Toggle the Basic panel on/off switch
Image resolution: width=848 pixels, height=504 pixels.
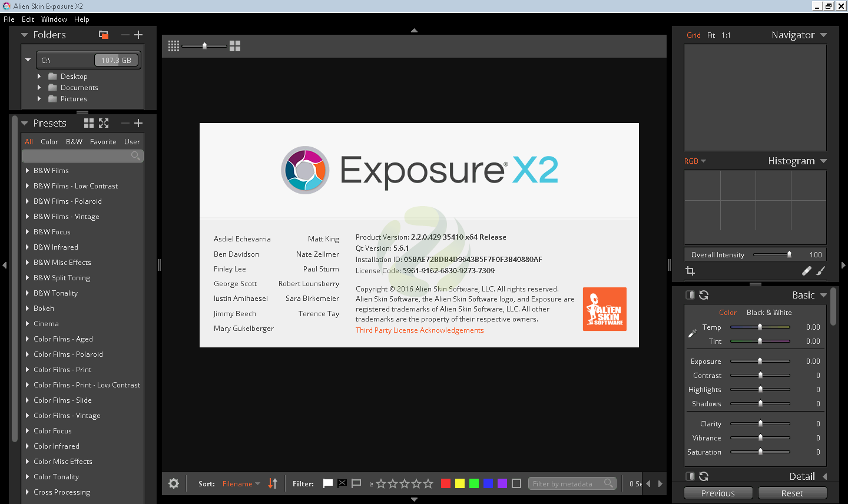690,295
